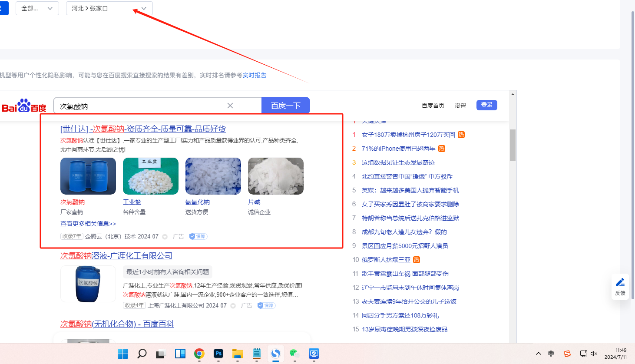
Task: Click the 次氯酸钠 blue barrels thumbnail
Action: click(x=88, y=176)
